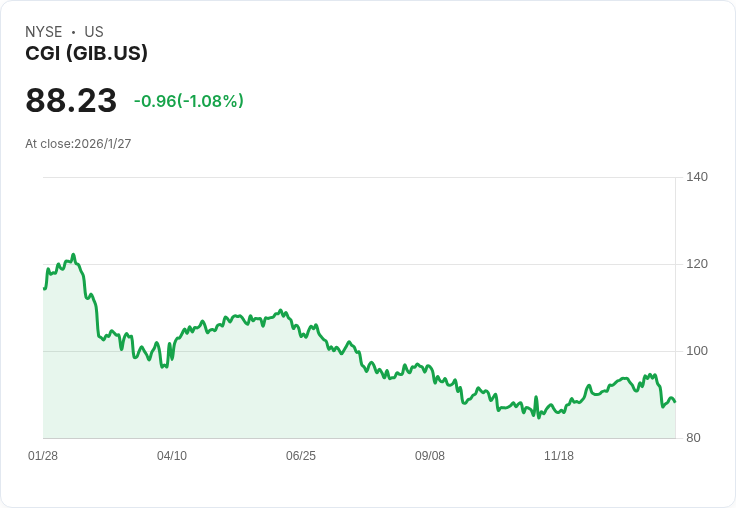Screen dimensions: 736x508
Task: Click the rightmost end of price line
Action: point(675,402)
